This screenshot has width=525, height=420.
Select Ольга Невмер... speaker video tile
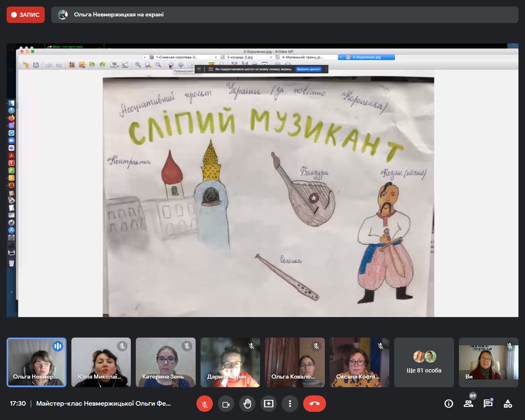point(37,362)
